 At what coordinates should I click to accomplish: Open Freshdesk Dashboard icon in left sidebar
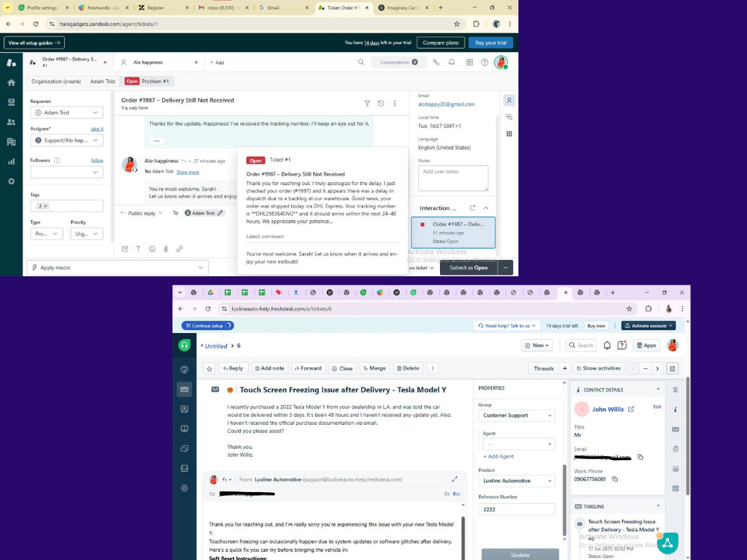point(185,370)
